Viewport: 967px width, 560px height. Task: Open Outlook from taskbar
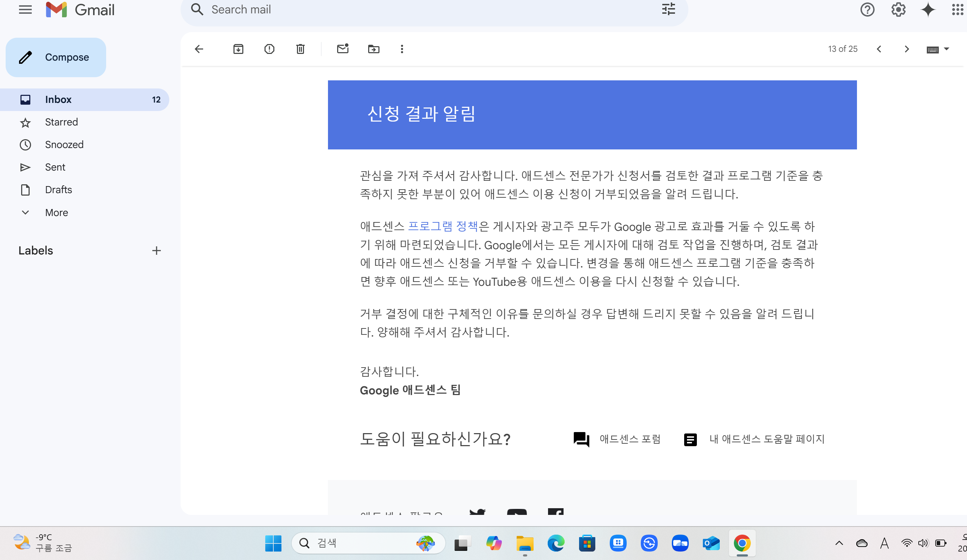711,543
